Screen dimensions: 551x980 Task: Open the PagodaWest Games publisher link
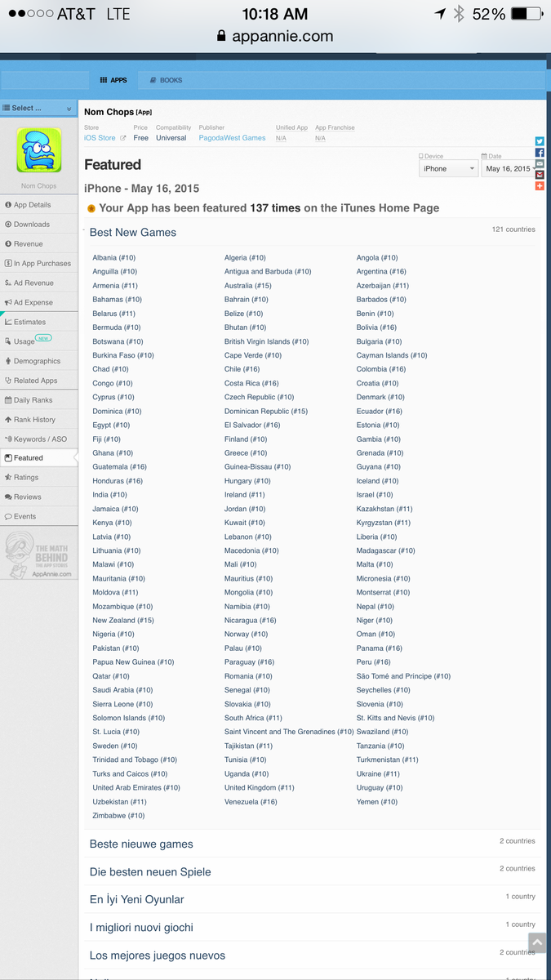[232, 138]
